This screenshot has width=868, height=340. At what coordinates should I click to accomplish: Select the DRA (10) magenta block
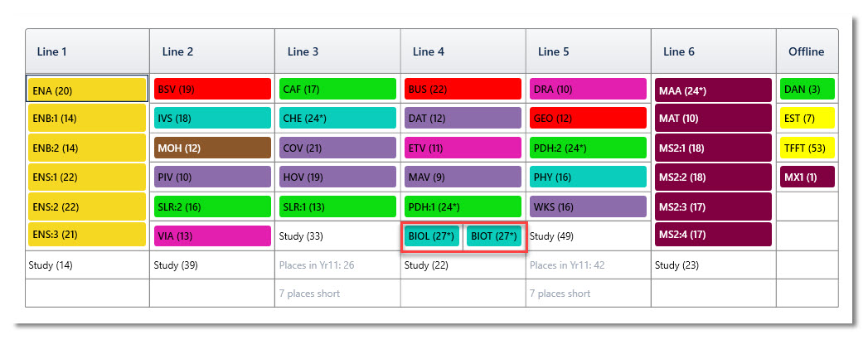coord(588,89)
